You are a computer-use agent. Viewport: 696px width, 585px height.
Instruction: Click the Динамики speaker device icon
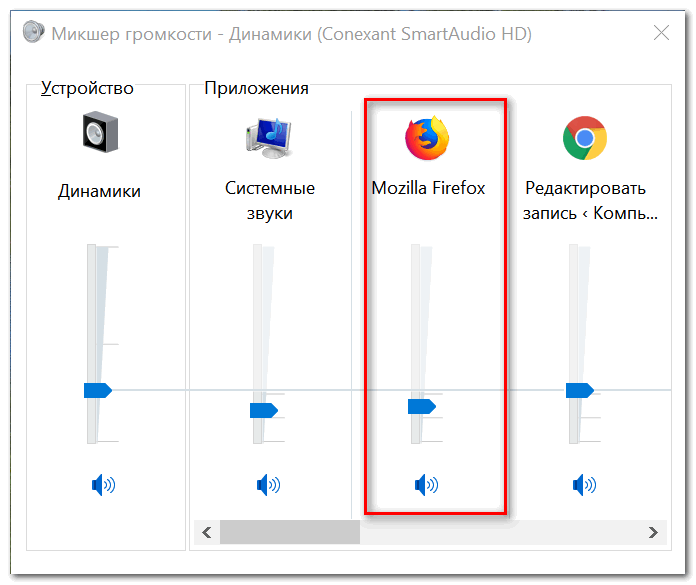point(100,132)
